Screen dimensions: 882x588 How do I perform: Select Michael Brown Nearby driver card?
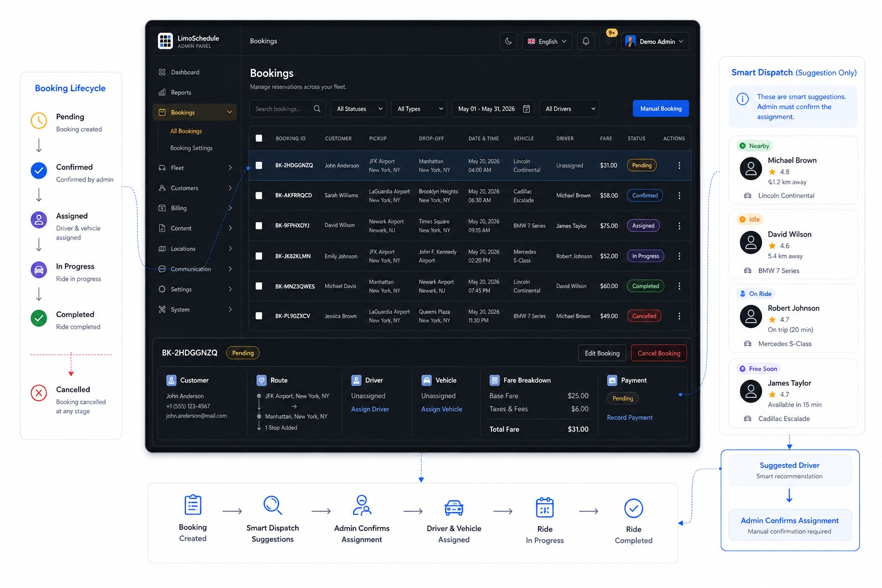click(x=793, y=170)
